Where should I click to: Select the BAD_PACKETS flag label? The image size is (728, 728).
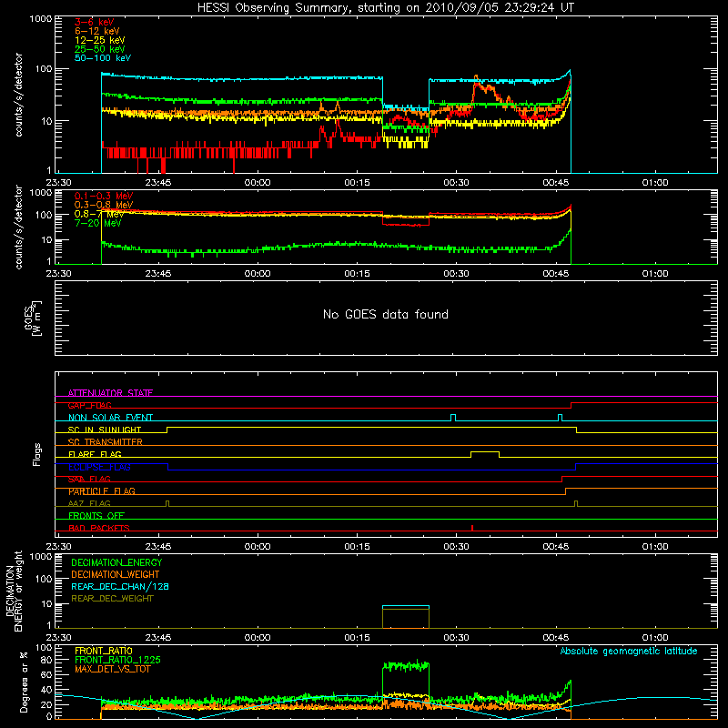coord(99,528)
